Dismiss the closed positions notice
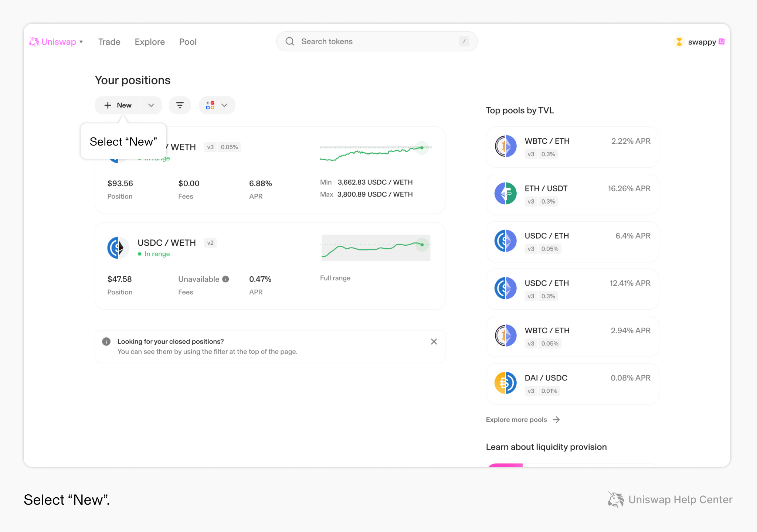The width and height of the screenshot is (757, 532). [x=434, y=342]
